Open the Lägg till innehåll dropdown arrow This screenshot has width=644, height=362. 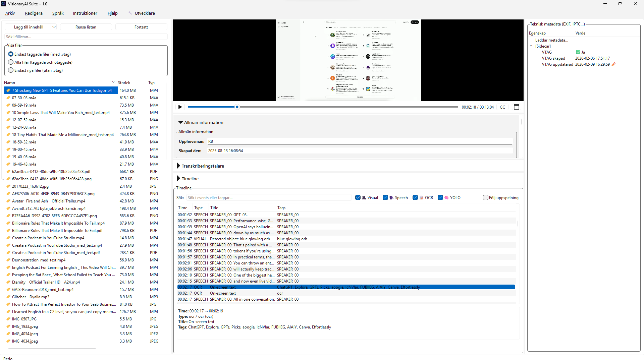click(x=54, y=27)
